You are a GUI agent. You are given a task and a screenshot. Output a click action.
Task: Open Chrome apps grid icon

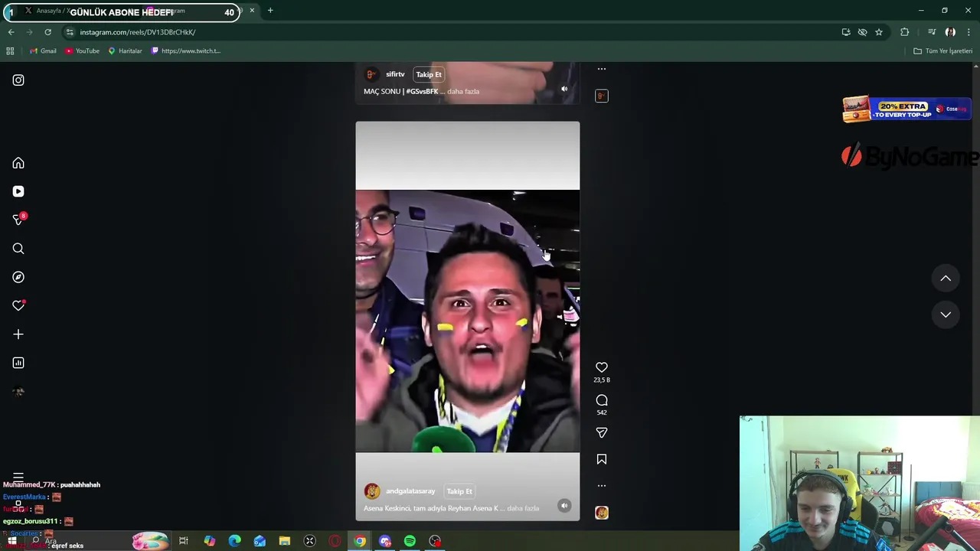(x=10, y=51)
